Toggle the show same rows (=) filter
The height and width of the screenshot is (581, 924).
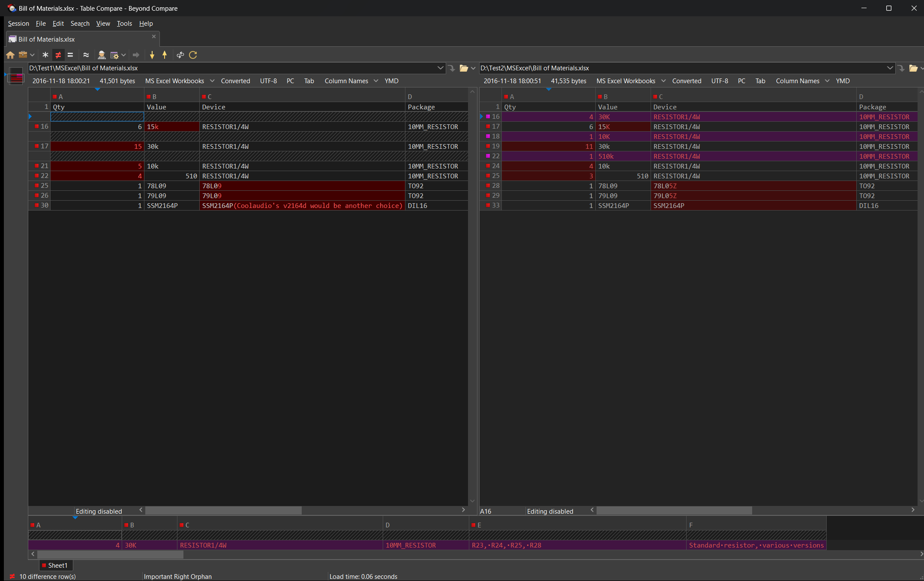click(x=70, y=55)
